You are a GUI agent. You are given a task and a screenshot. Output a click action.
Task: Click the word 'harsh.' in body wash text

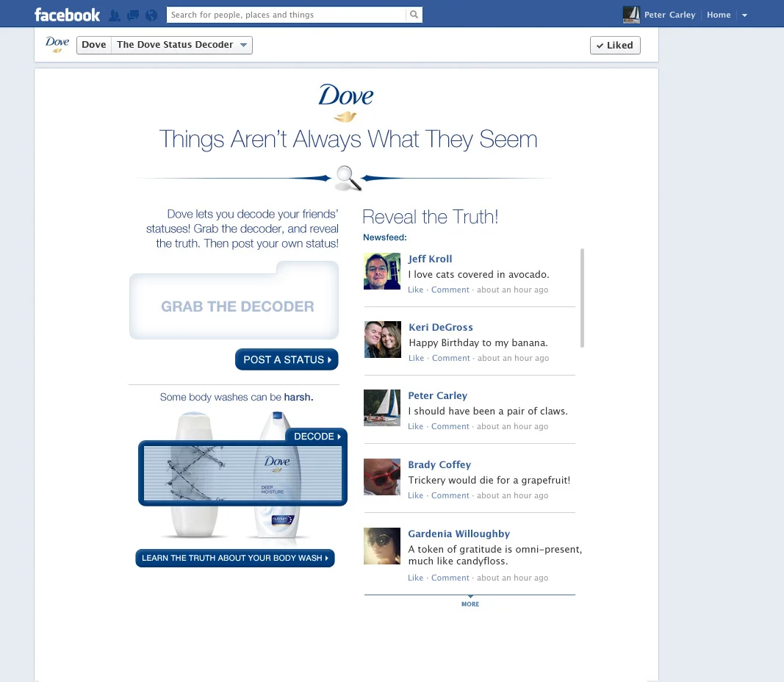point(298,397)
